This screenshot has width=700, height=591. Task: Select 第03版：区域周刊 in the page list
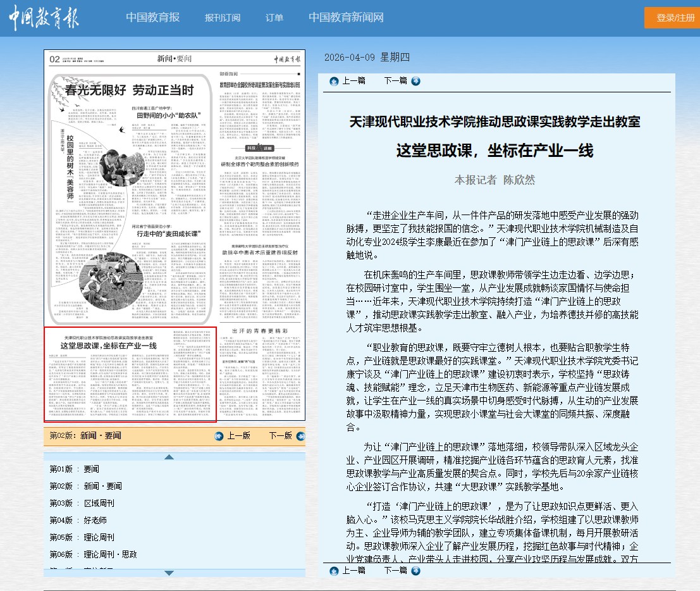pos(82,503)
